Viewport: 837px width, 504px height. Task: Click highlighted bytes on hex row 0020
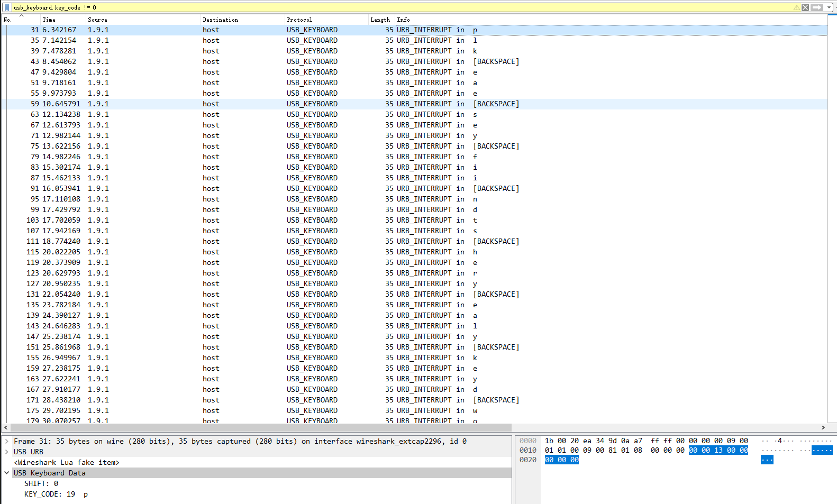tap(562, 460)
